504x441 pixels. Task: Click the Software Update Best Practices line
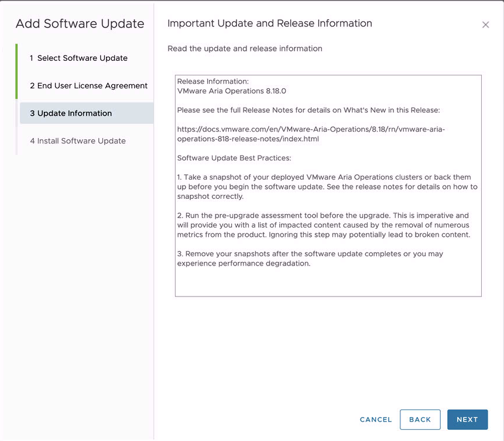click(234, 158)
